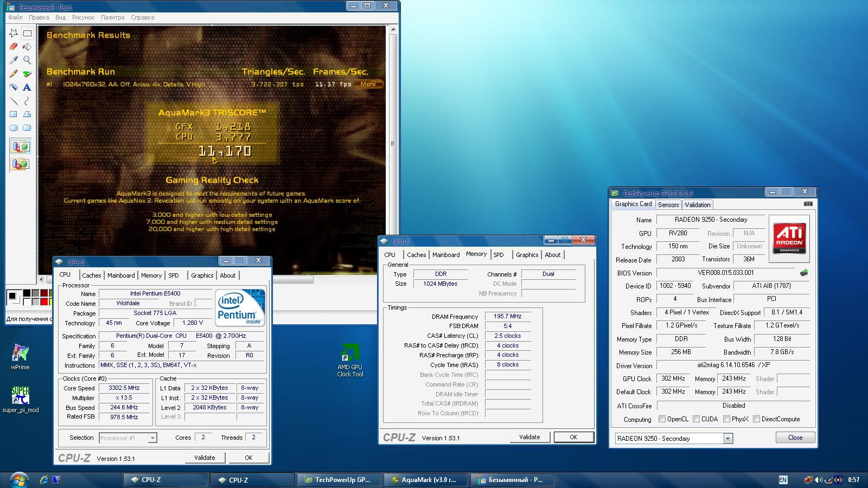The height and width of the screenshot is (488, 868).
Task: Select the Pencil tool in Paint
Action: point(14,74)
